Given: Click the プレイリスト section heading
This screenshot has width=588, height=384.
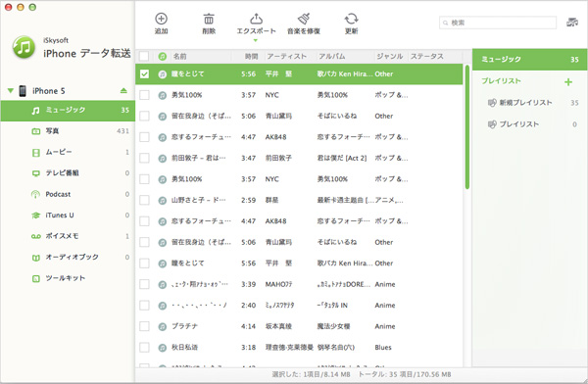Looking at the screenshot, I should point(502,81).
